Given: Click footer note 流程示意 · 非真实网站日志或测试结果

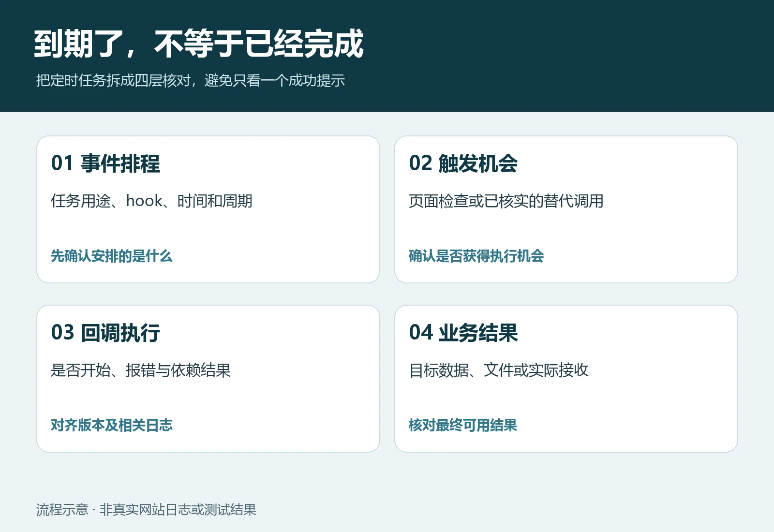Looking at the screenshot, I should pos(146,510).
